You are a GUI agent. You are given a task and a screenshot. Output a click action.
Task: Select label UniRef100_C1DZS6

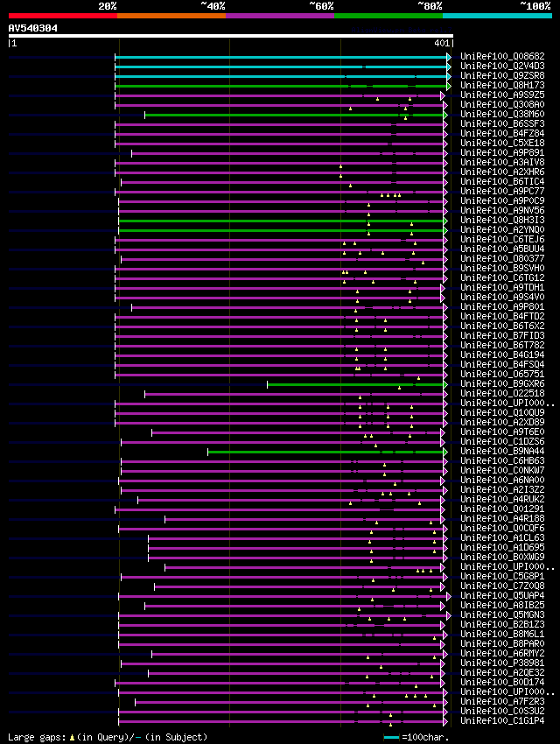(502, 441)
